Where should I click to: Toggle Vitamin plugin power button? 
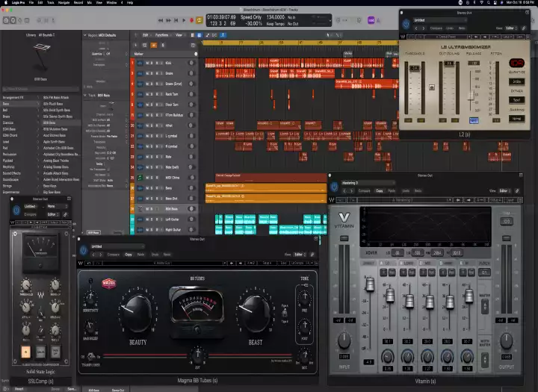click(334, 187)
